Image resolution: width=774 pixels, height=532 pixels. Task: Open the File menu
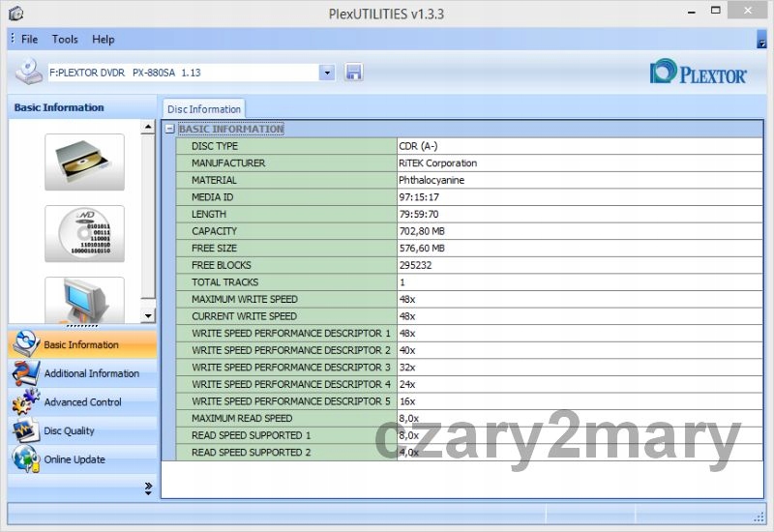pyautogui.click(x=29, y=40)
